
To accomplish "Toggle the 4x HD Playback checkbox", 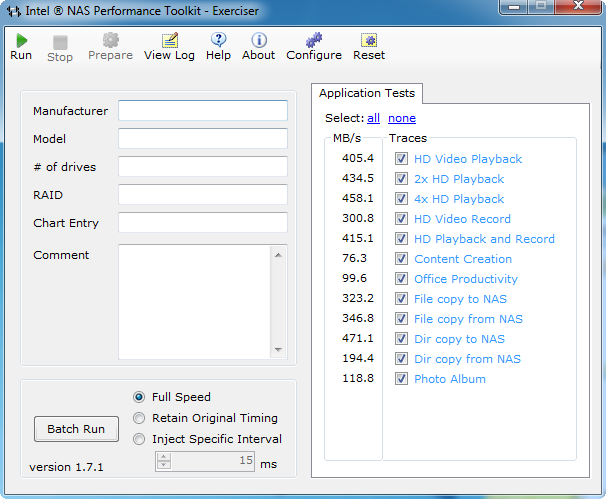I will click(x=401, y=199).
